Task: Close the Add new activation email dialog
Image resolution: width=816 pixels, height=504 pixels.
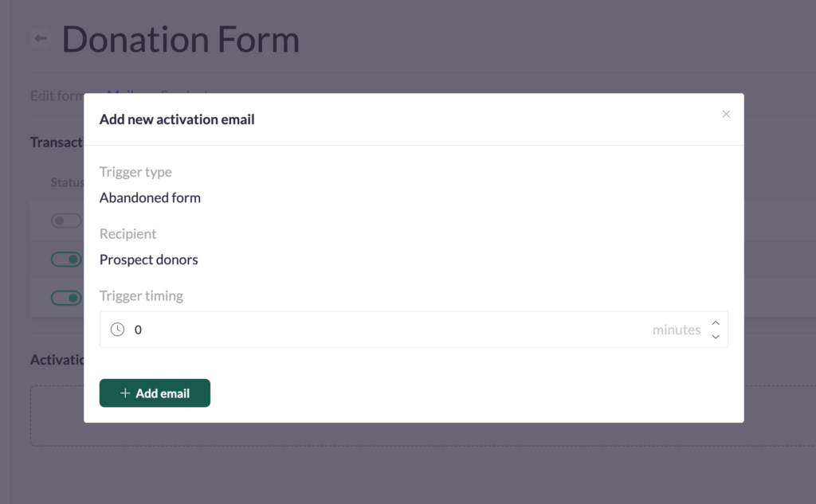Action: click(x=726, y=115)
